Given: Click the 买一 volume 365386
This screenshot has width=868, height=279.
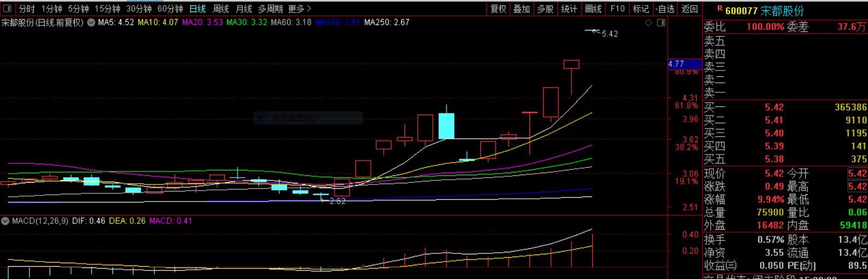Looking at the screenshot, I should click(851, 108).
